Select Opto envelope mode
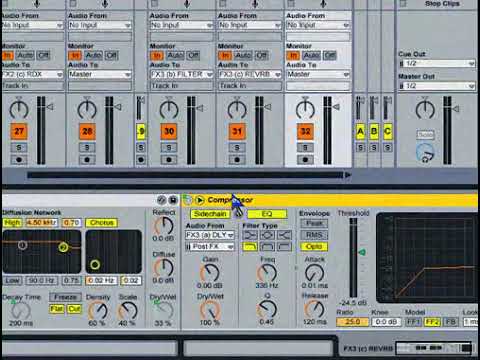The width and height of the screenshot is (480, 360). point(314,247)
